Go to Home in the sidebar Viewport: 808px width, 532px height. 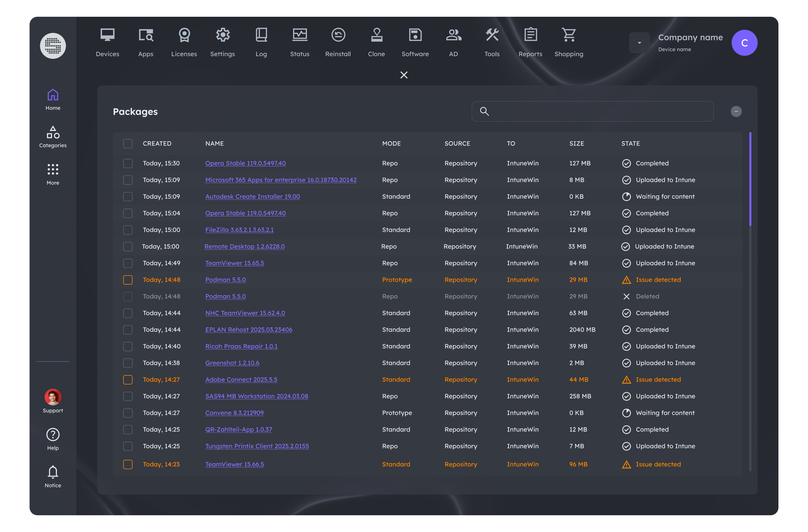click(x=53, y=99)
